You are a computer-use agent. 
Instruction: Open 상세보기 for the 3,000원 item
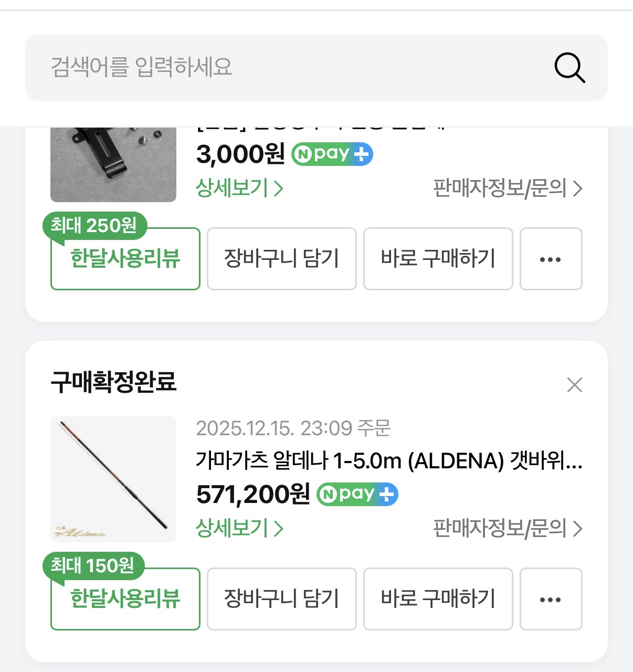(239, 188)
